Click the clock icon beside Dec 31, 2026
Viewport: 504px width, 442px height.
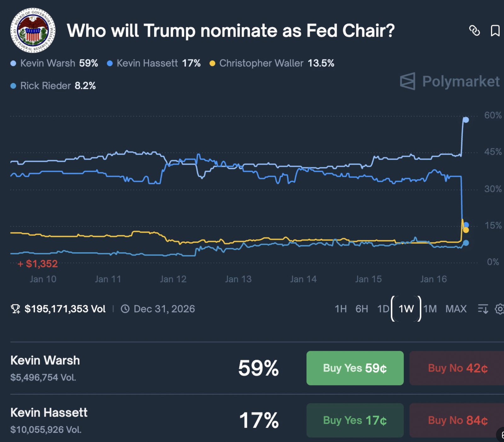tap(125, 309)
